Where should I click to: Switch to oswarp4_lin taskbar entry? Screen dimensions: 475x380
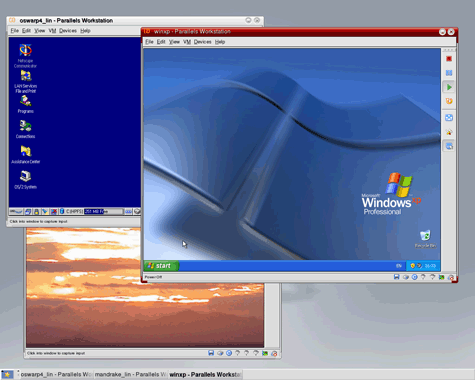click(x=55, y=374)
